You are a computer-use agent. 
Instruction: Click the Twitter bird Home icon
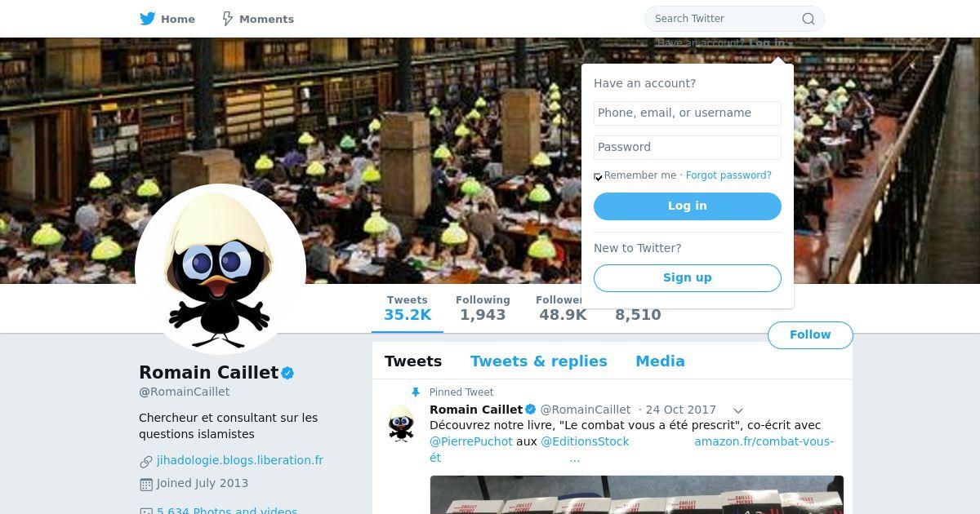(148, 19)
